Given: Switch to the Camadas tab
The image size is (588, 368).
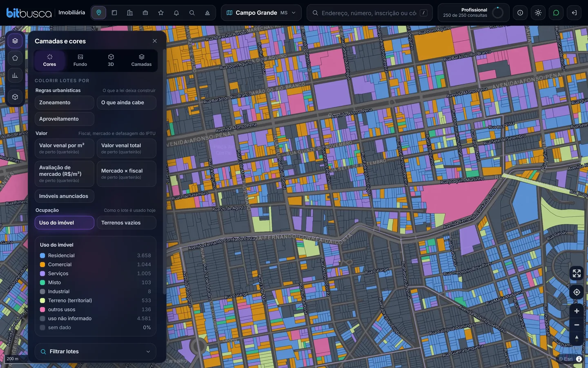Looking at the screenshot, I should [x=141, y=61].
